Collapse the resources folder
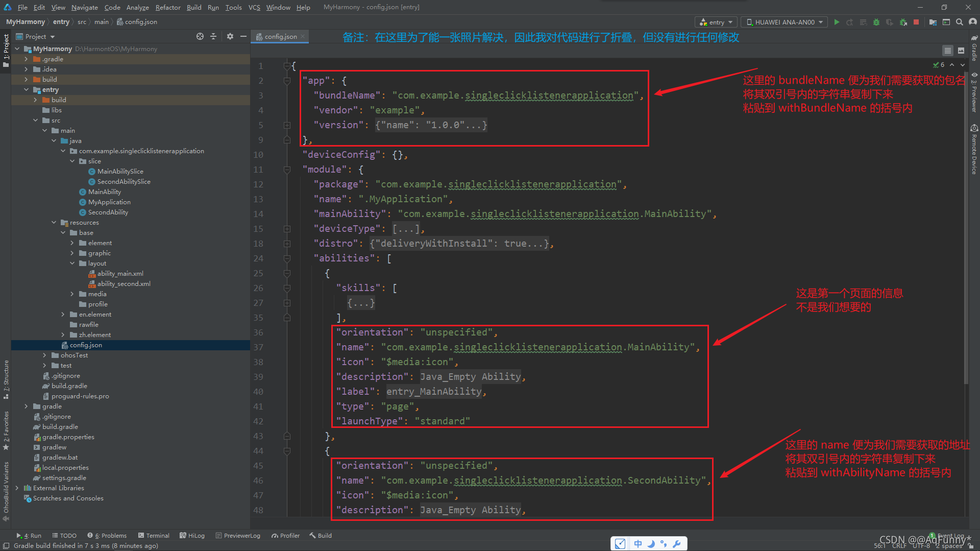The height and width of the screenshot is (551, 980). pyautogui.click(x=54, y=222)
